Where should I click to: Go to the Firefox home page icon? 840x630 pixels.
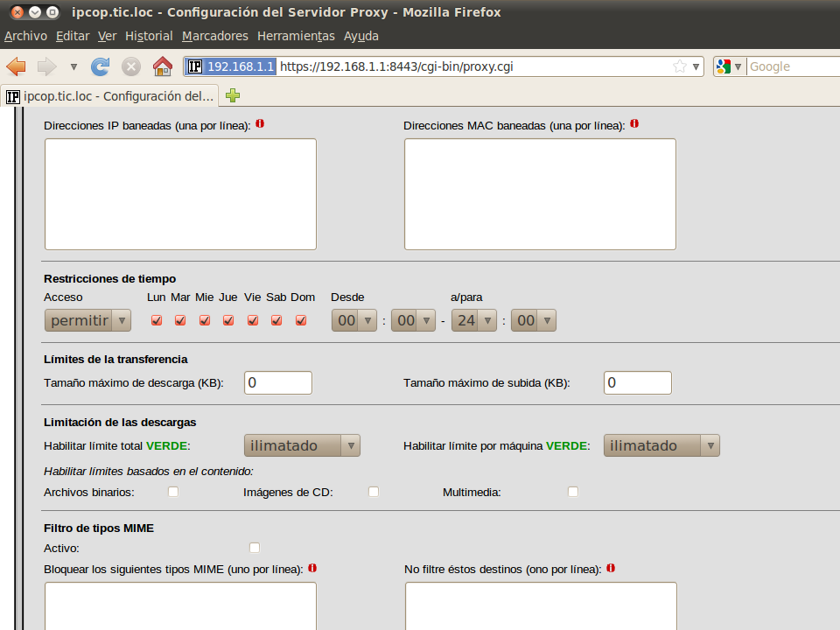point(162,66)
